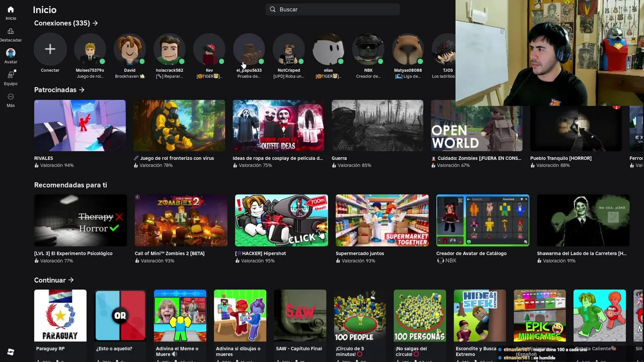Click the Inicio page heading
Image resolution: width=644 pixels, height=362 pixels.
(45, 10)
